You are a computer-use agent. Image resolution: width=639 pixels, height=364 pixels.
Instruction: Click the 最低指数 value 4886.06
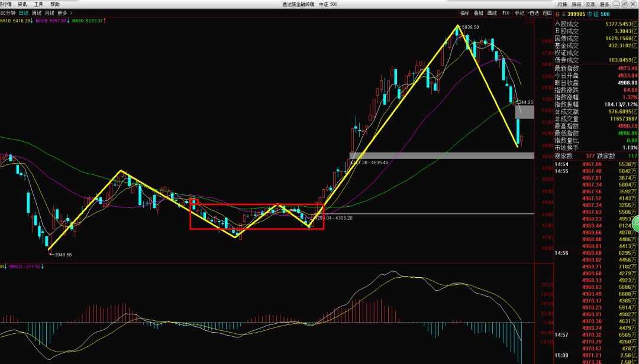(627, 133)
